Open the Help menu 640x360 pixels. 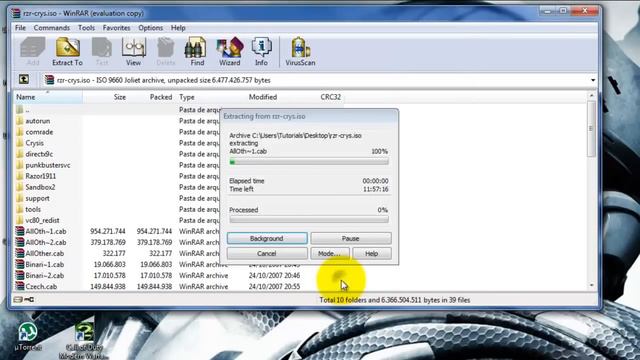178,28
